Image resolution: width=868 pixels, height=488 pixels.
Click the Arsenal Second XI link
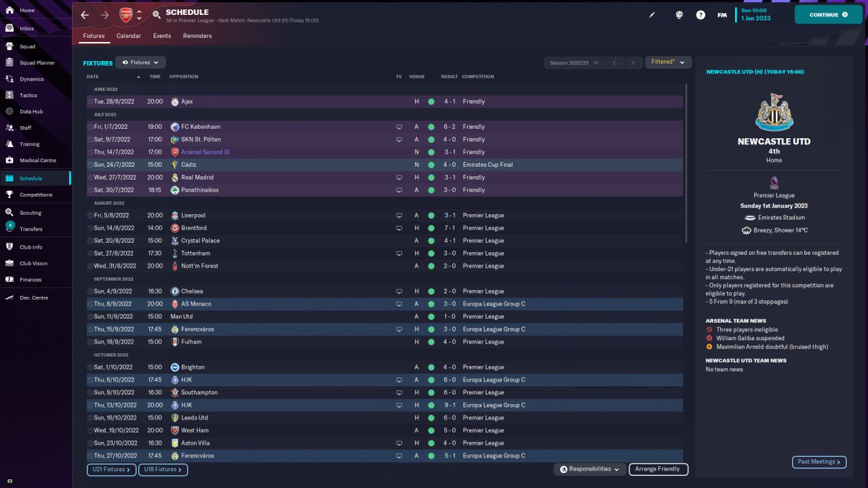point(205,152)
